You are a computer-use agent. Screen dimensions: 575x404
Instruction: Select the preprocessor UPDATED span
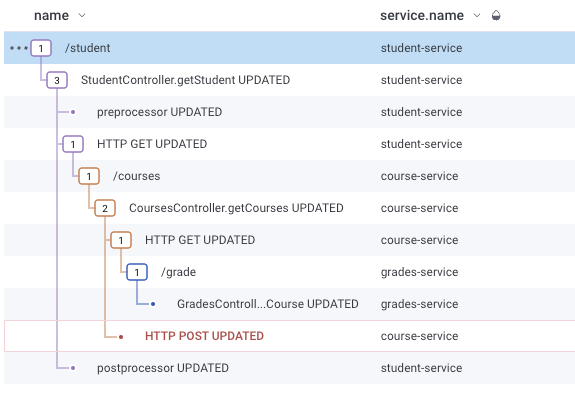coord(159,112)
